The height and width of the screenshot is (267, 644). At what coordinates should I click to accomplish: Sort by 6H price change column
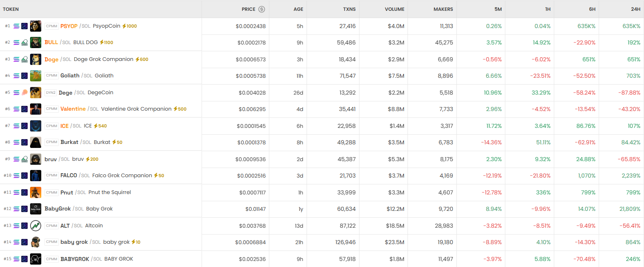click(592, 9)
